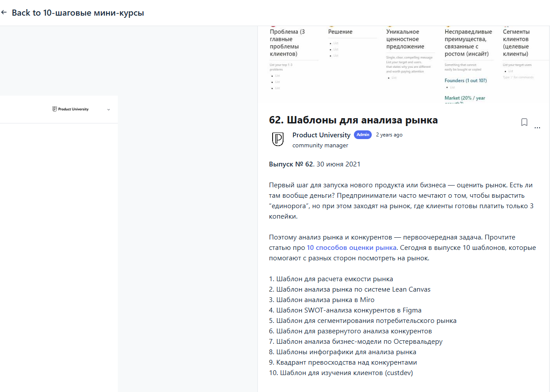The width and height of the screenshot is (550, 392).
Task: Click the Founders (1 out 10?) heading
Action: coord(466,81)
